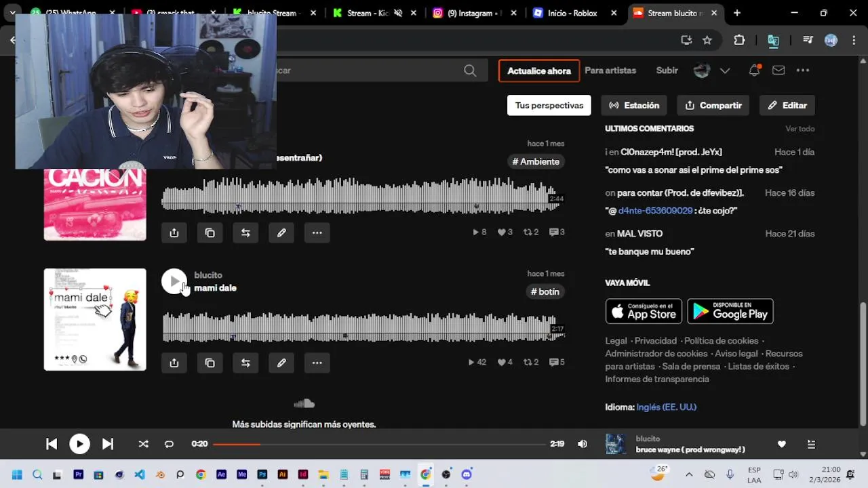The image size is (868, 488).
Task: Bookmark this page with star icon
Action: 707,40
